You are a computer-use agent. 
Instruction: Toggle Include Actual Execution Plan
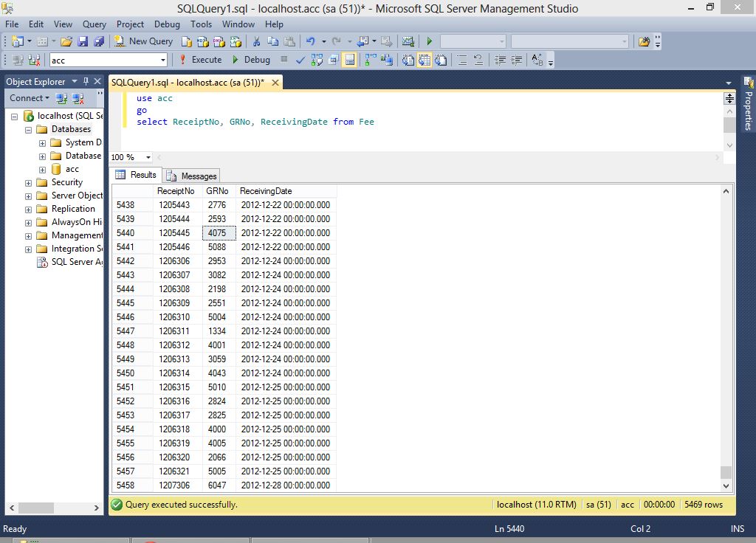(370, 60)
